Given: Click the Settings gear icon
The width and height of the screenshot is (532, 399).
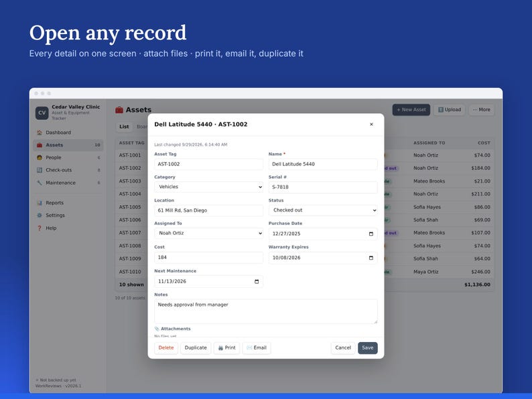Looking at the screenshot, I should [40, 216].
